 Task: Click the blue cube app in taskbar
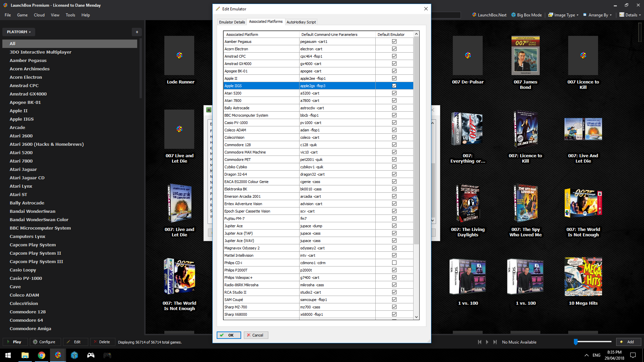74,355
